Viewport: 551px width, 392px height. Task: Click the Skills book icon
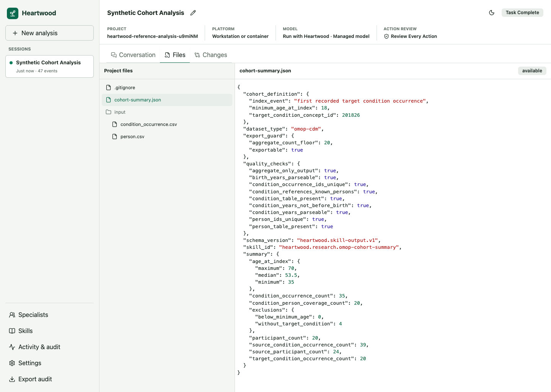click(12, 331)
